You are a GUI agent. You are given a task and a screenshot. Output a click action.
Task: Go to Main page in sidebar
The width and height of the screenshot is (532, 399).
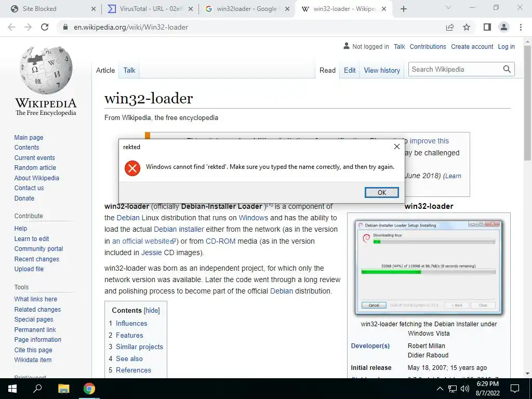(x=29, y=137)
